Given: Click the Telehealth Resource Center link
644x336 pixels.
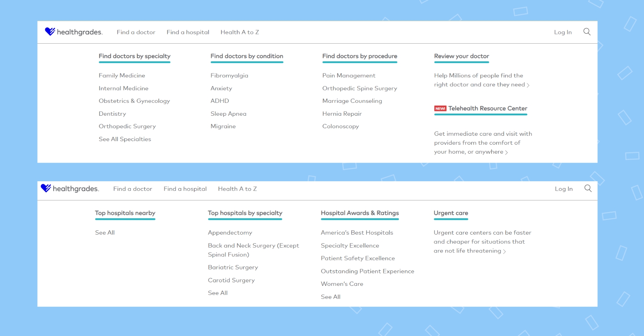Looking at the screenshot, I should [488, 108].
